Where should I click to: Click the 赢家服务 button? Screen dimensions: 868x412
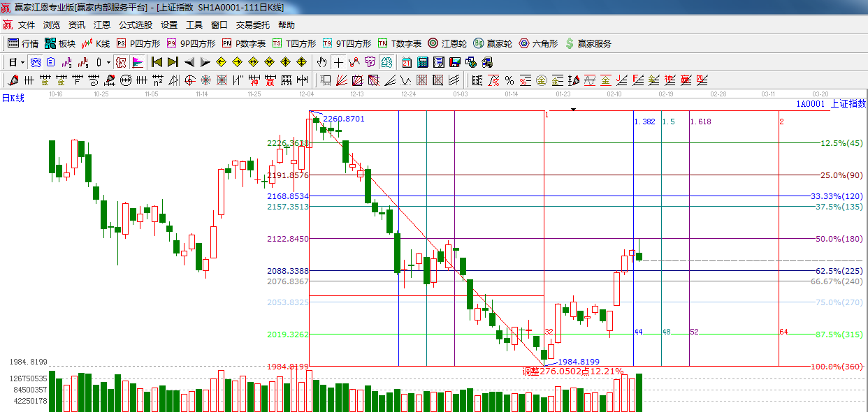coord(588,43)
